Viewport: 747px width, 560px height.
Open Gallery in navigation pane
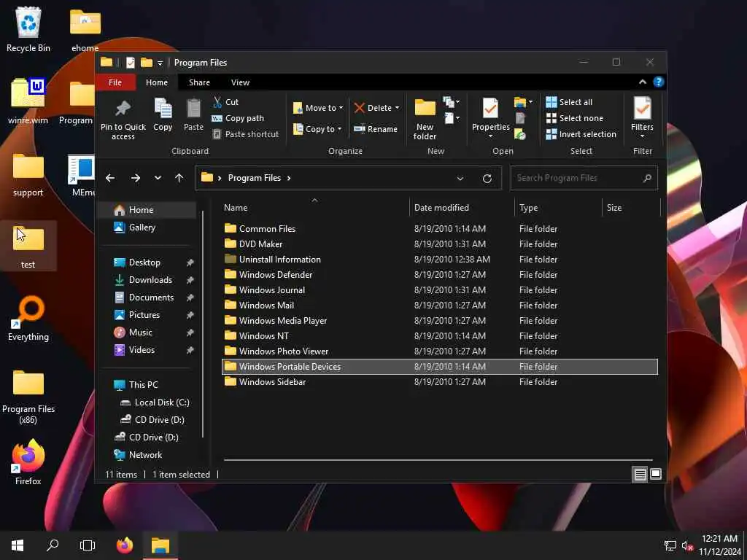click(x=147, y=227)
